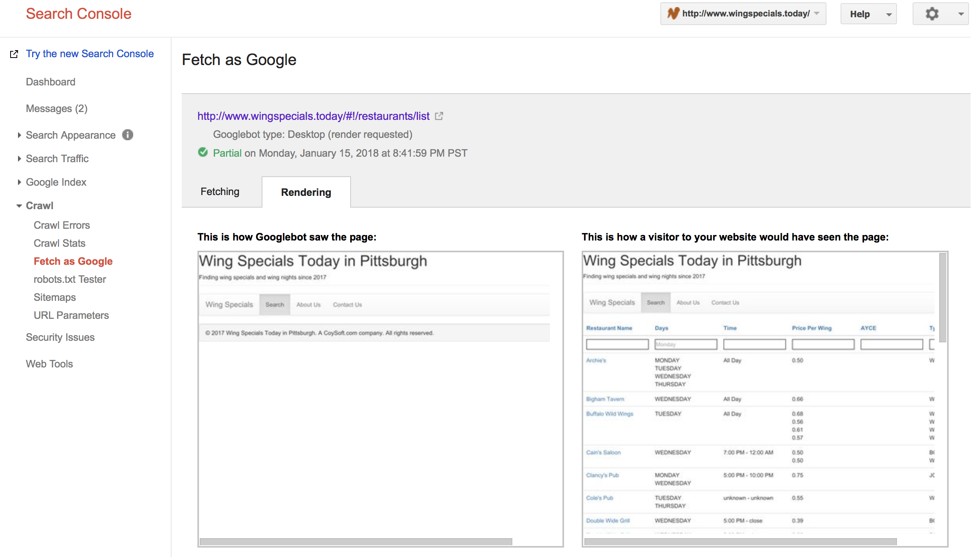Click the Restaurant Name filter field in preview
This screenshot has width=980, height=557.
(617, 344)
